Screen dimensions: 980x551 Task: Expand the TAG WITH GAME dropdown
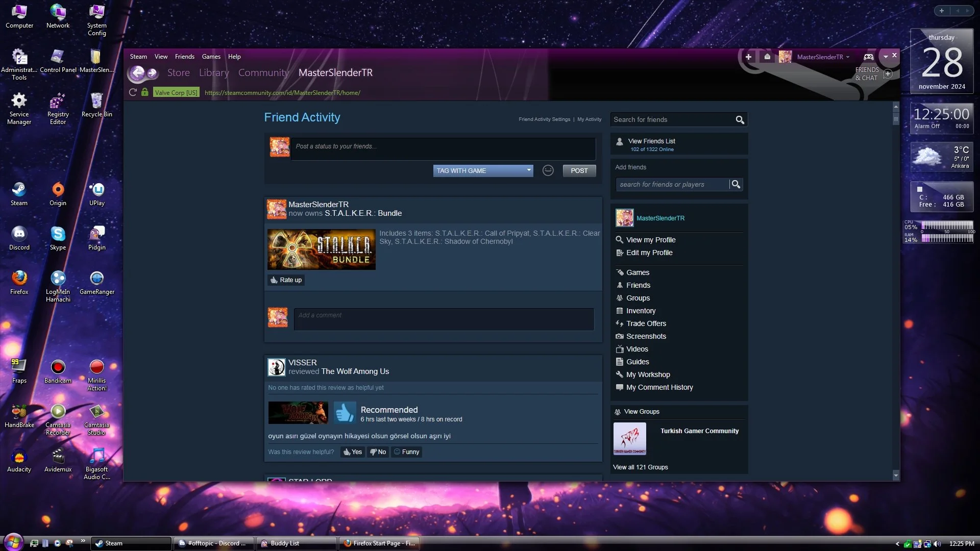click(x=483, y=170)
